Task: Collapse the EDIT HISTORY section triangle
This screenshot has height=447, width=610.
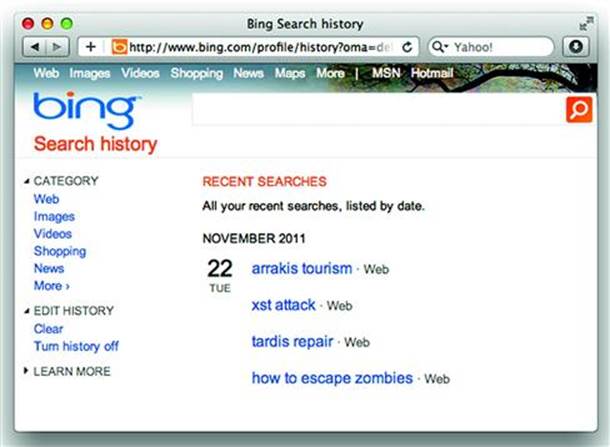Action: click(26, 311)
